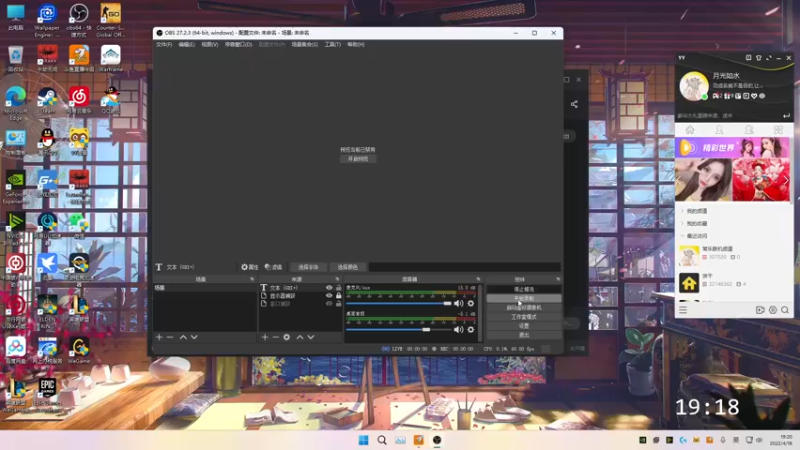Image resolution: width=800 pixels, height=450 pixels.
Task: Launch obs64 desktop shortcut
Action: point(79,20)
